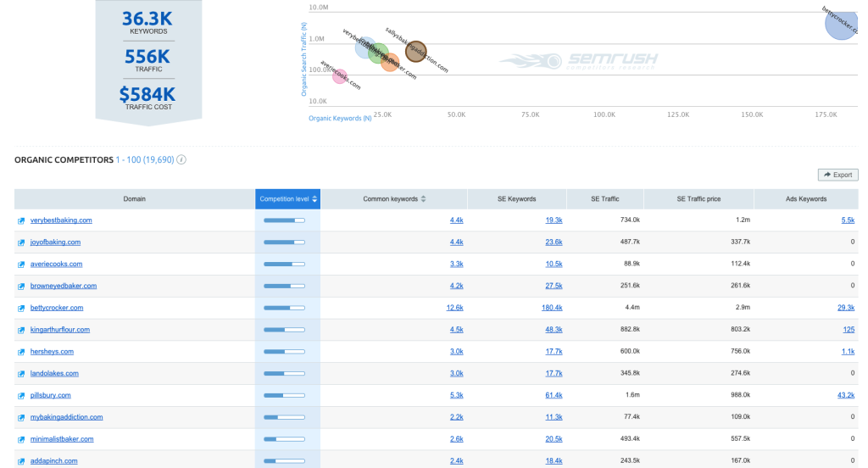Open 2.4k common keywords for addapinch.com
This screenshot has height=468, width=868.
tap(457, 461)
